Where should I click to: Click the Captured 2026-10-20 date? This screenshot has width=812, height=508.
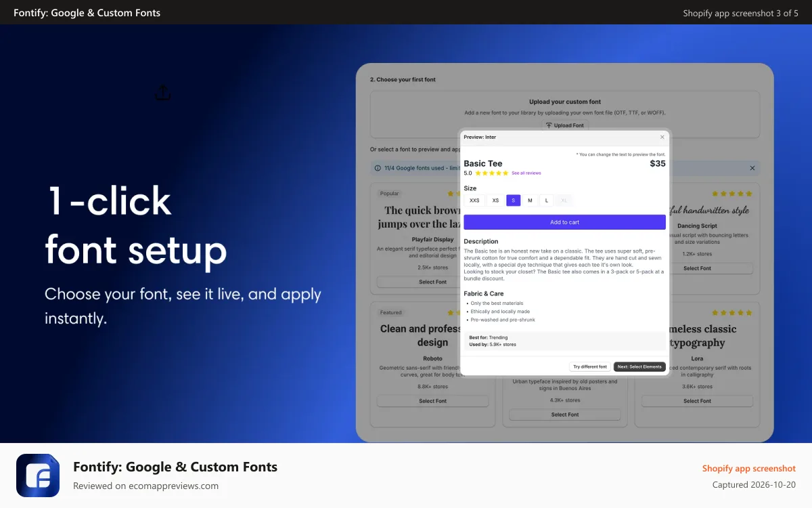754,484
